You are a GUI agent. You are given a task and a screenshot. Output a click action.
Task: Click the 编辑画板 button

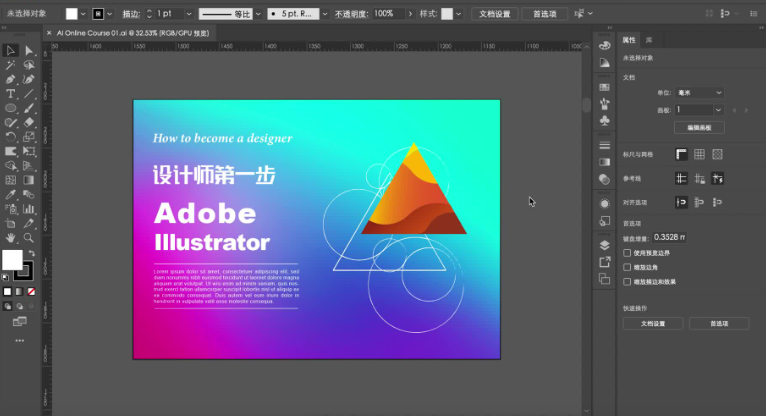pos(699,127)
